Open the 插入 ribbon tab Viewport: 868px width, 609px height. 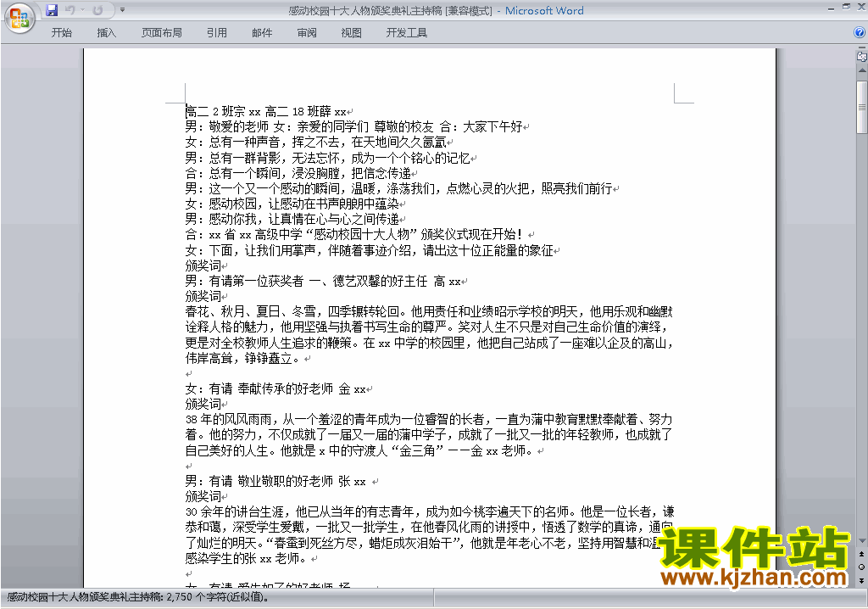pos(106,33)
